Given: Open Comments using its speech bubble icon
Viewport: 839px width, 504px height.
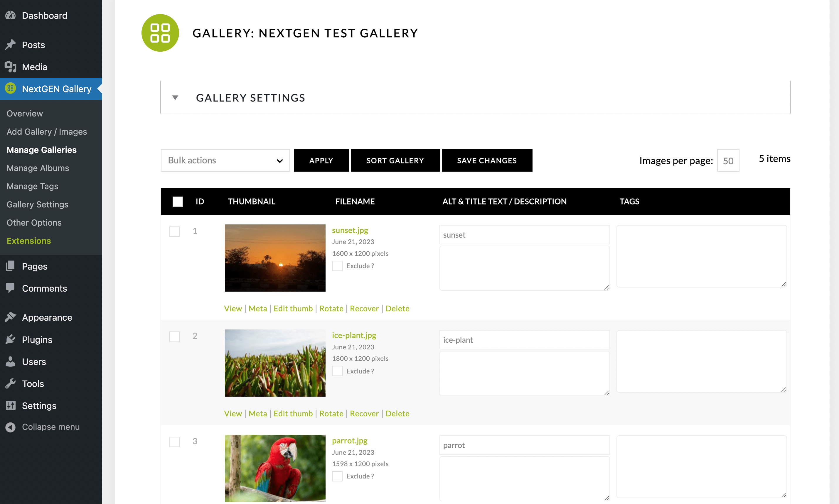Looking at the screenshot, I should click(x=11, y=288).
